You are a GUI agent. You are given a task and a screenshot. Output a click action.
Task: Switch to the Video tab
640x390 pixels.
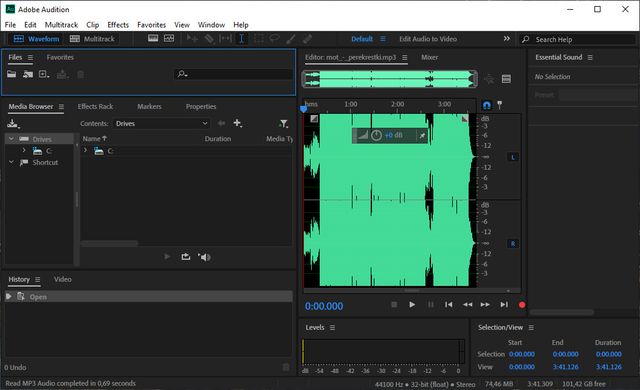(x=62, y=279)
